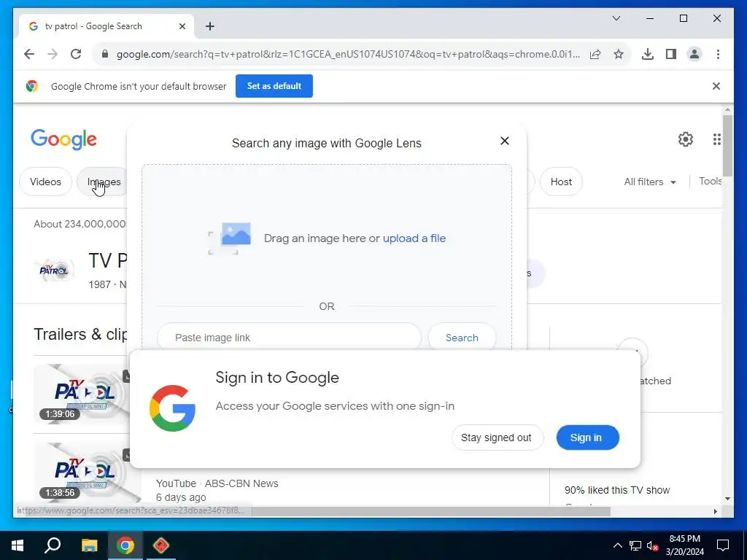The image size is (747, 560).
Task: Open Google search settings gear
Action: coord(686,139)
